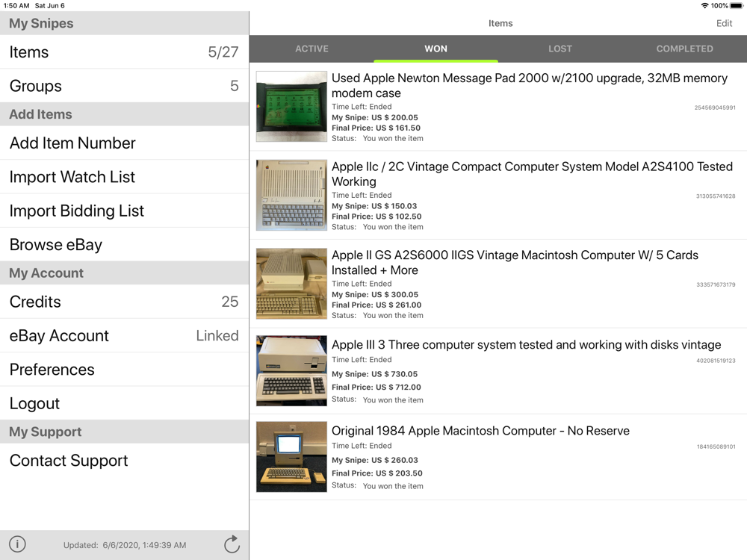
Task: Click the Updated 6/6/2020 timestamp
Action: pos(125,545)
